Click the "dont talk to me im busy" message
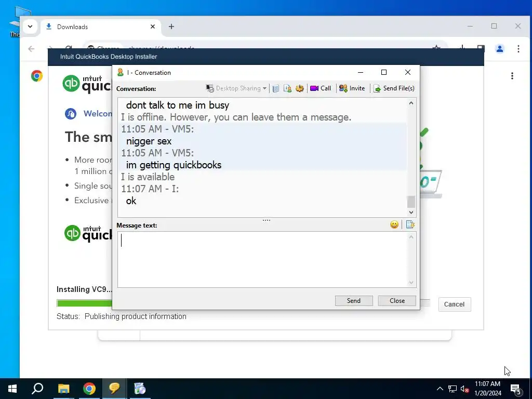This screenshot has width=532, height=399. pos(178,105)
